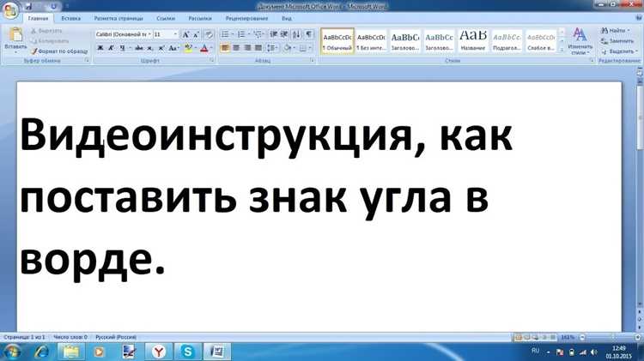
Task: Select the Слабое выделение style thumbnail
Action: 541,41
